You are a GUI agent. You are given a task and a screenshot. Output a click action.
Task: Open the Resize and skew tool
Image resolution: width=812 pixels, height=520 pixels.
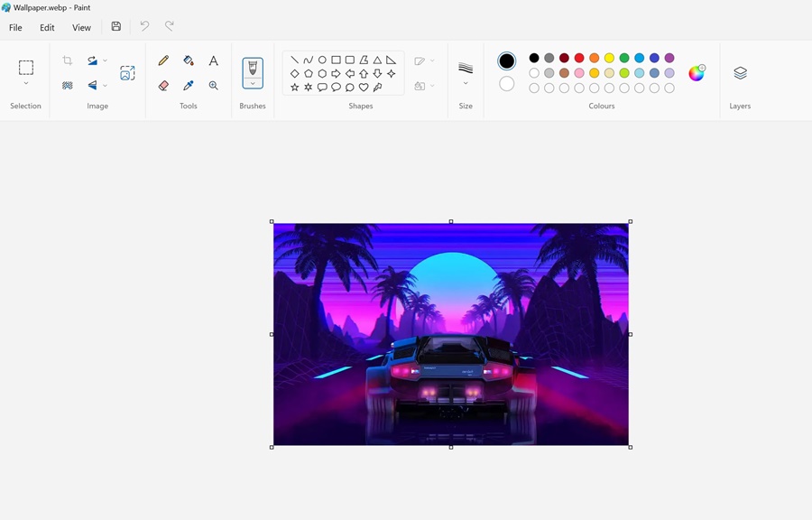pos(127,73)
